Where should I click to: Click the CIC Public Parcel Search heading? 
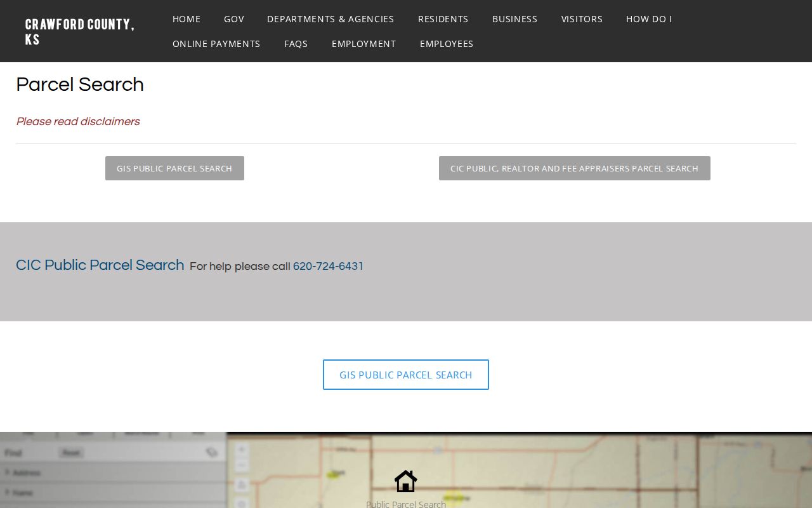tap(100, 265)
